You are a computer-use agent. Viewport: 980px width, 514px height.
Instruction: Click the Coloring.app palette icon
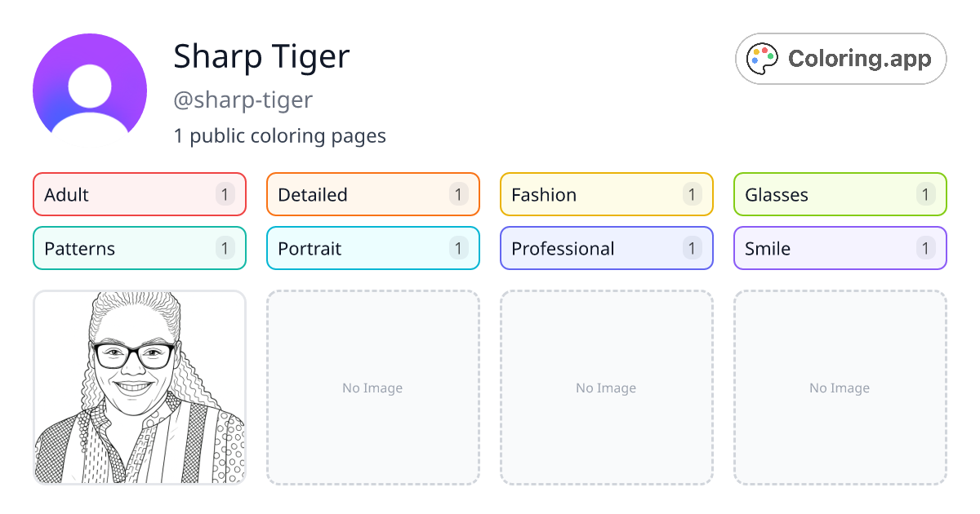[764, 59]
